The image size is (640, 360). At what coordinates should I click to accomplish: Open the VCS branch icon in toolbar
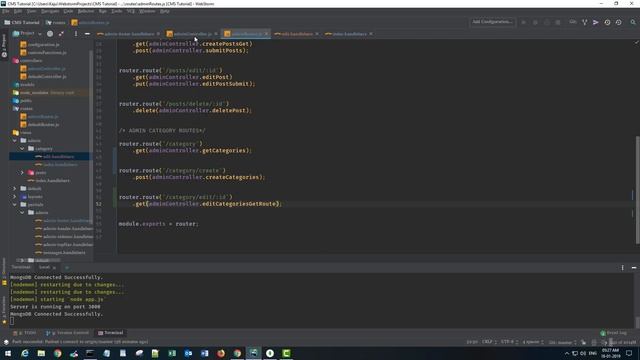click(x=584, y=22)
